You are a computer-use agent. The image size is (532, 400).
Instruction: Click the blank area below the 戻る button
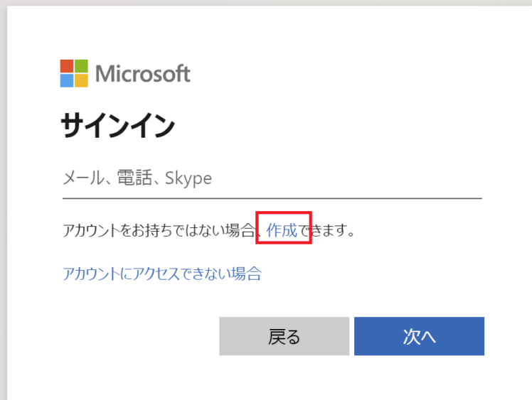point(284,378)
